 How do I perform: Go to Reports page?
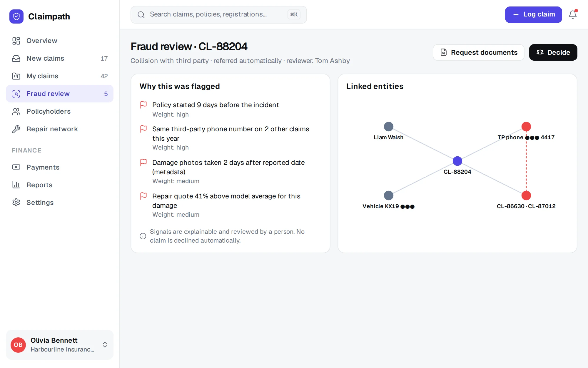pyautogui.click(x=60, y=185)
